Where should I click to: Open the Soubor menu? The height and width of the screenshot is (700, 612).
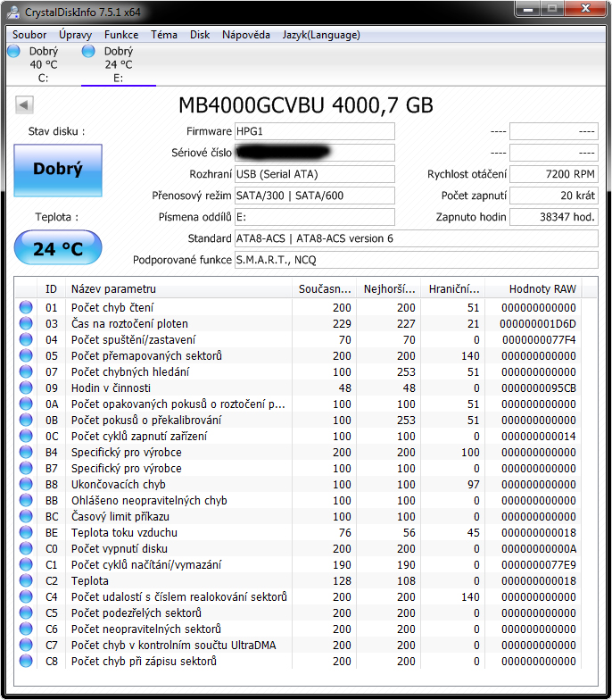(29, 35)
